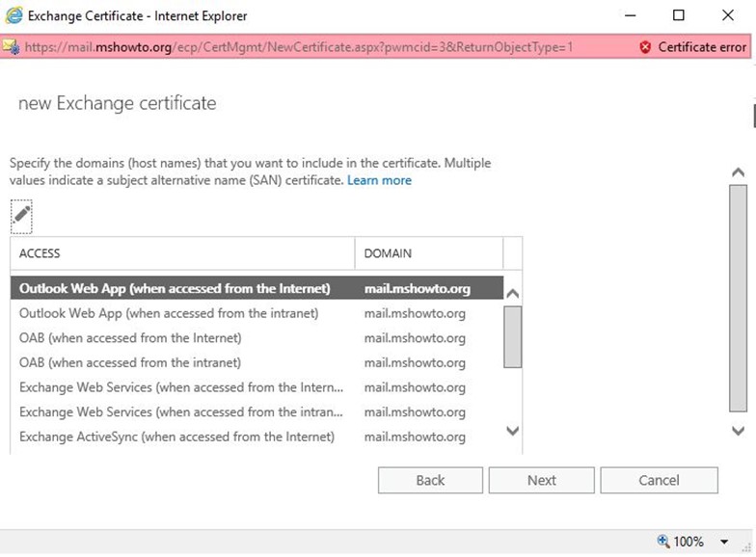This screenshot has height=557, width=756.
Task: Click the page security icon in address bar
Action: (10, 46)
